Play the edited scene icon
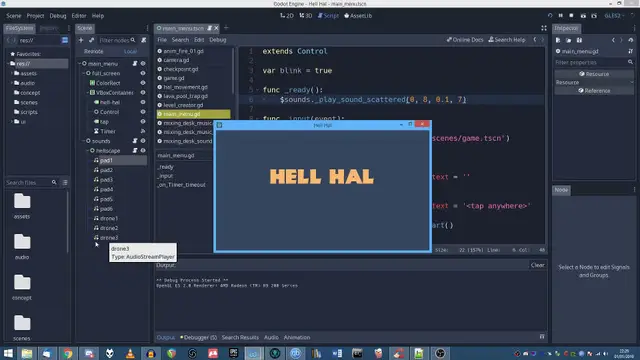The image size is (640, 360). pyautogui.click(x=583, y=16)
